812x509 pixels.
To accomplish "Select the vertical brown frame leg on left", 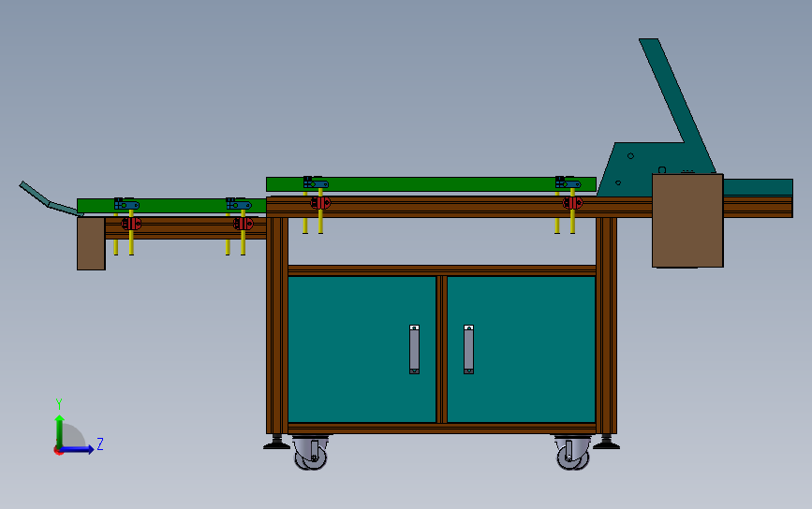I will tap(277, 325).
